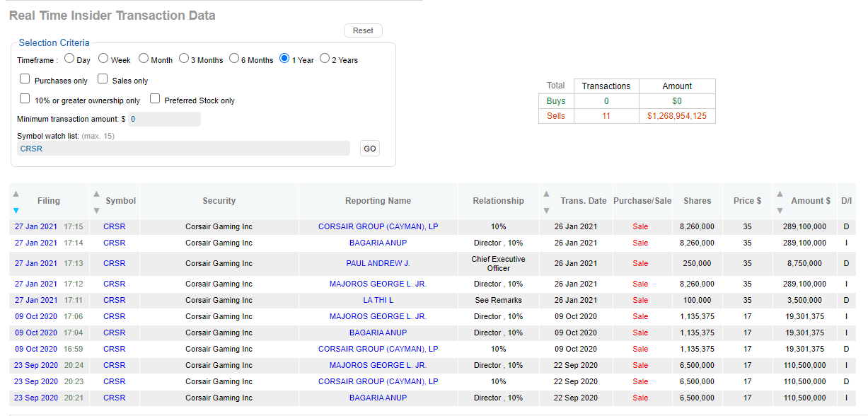Click the Symbol column ascending sort arrow
This screenshot has height=416, width=868.
pyautogui.click(x=97, y=194)
